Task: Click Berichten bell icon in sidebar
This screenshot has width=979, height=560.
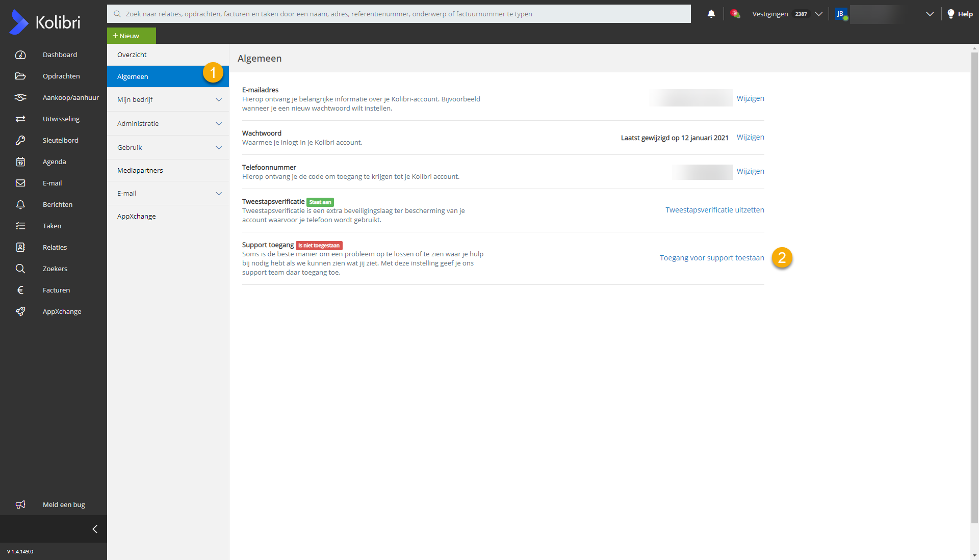Action: tap(20, 204)
